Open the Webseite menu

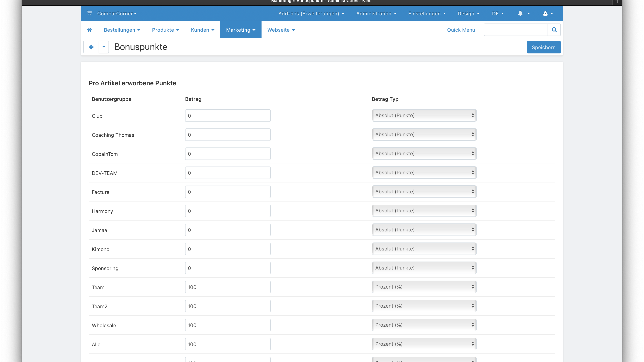[281, 30]
